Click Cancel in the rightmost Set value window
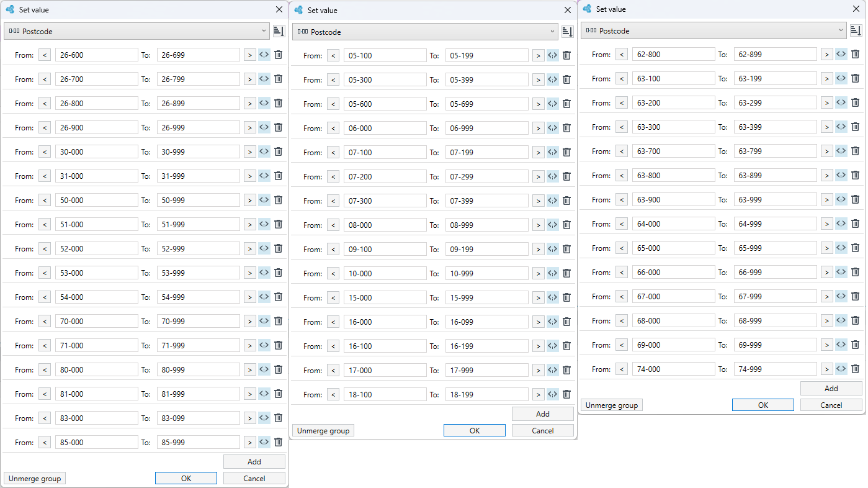Image resolution: width=868 pixels, height=488 pixels. click(x=831, y=405)
